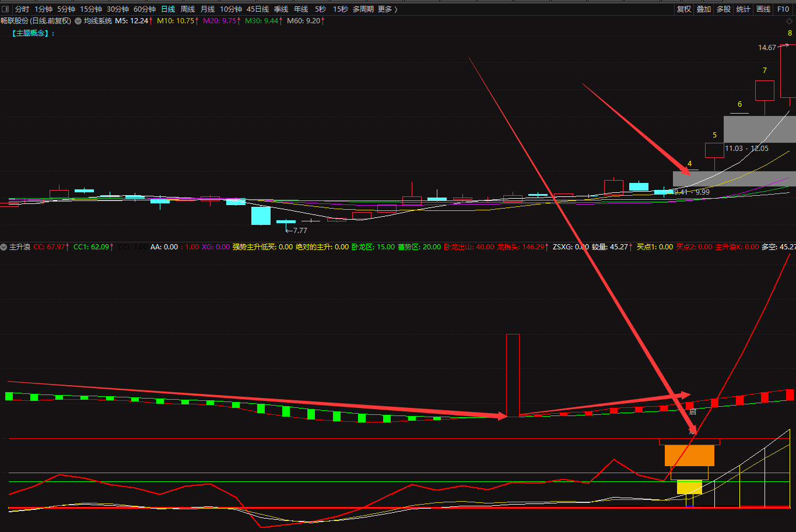
Task: Click the M20: 9.75 value
Action: click(x=221, y=21)
